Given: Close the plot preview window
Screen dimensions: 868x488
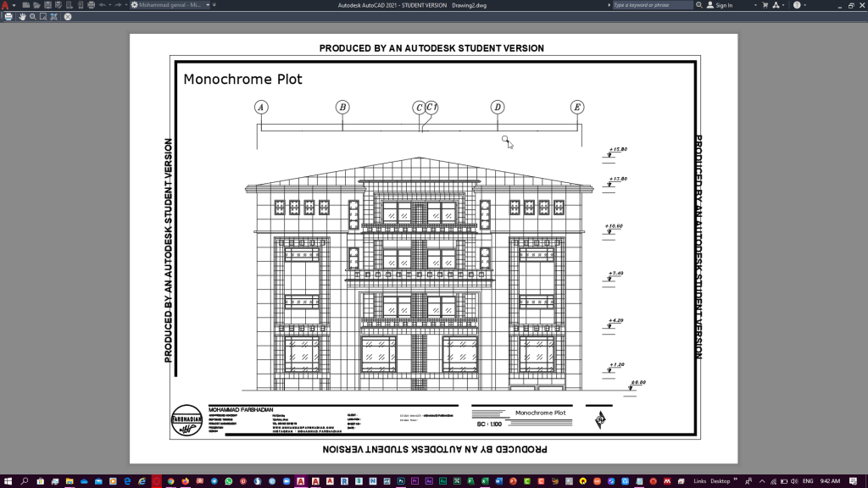Looking at the screenshot, I should point(68,16).
